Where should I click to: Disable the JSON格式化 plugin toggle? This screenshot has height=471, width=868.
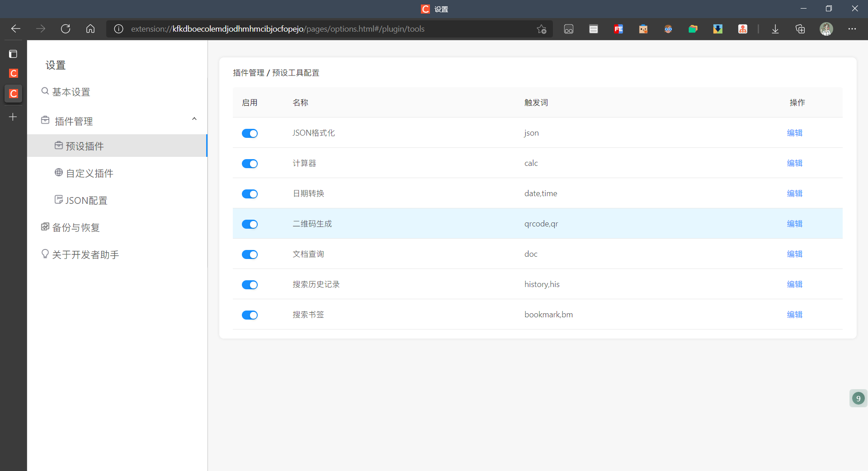[x=250, y=133]
